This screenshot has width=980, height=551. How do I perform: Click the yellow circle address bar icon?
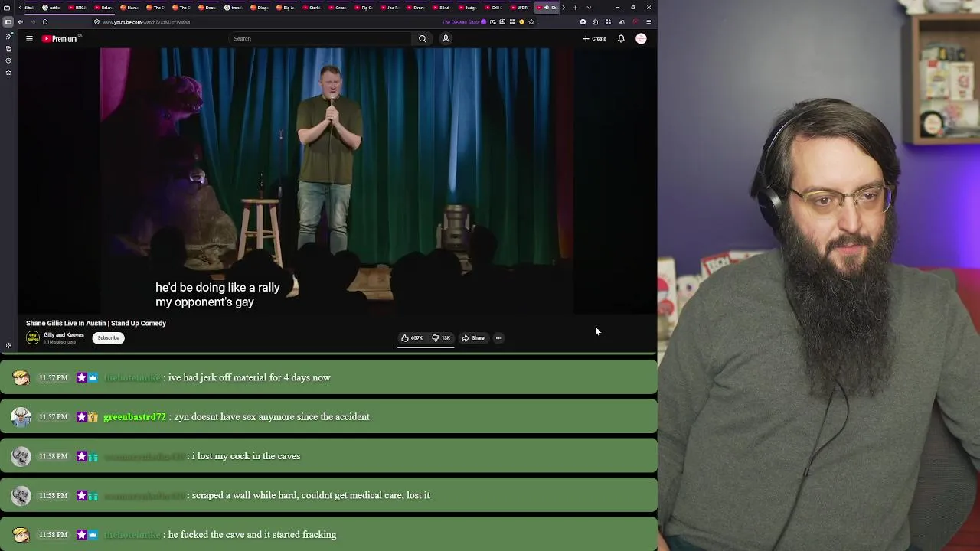[x=521, y=22]
